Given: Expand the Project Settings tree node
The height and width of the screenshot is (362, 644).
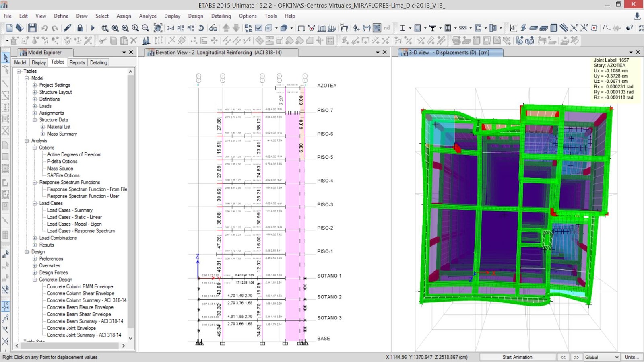Looking at the screenshot, I should [35, 85].
